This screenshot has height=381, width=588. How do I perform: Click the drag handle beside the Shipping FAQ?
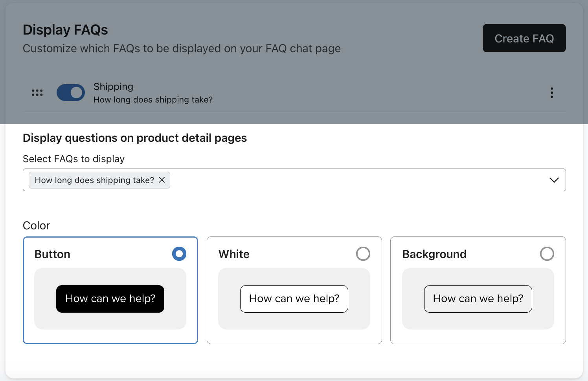click(37, 93)
